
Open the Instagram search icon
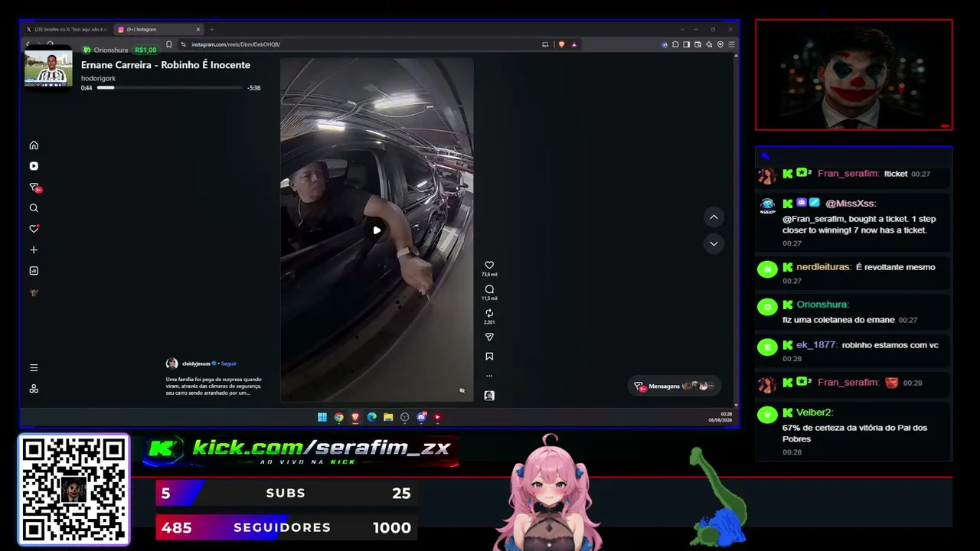(x=34, y=208)
